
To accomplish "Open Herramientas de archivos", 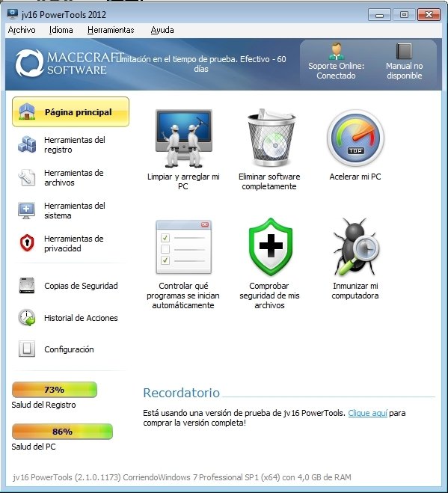I will tap(73, 177).
